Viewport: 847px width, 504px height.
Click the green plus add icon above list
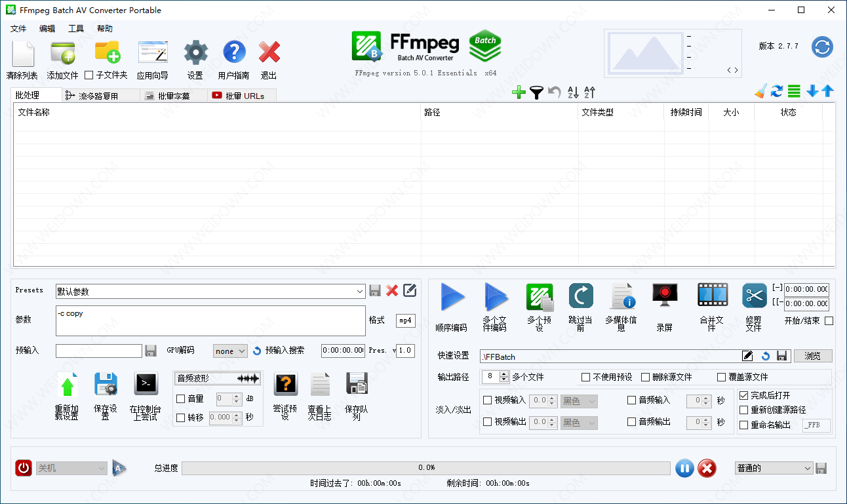519,93
